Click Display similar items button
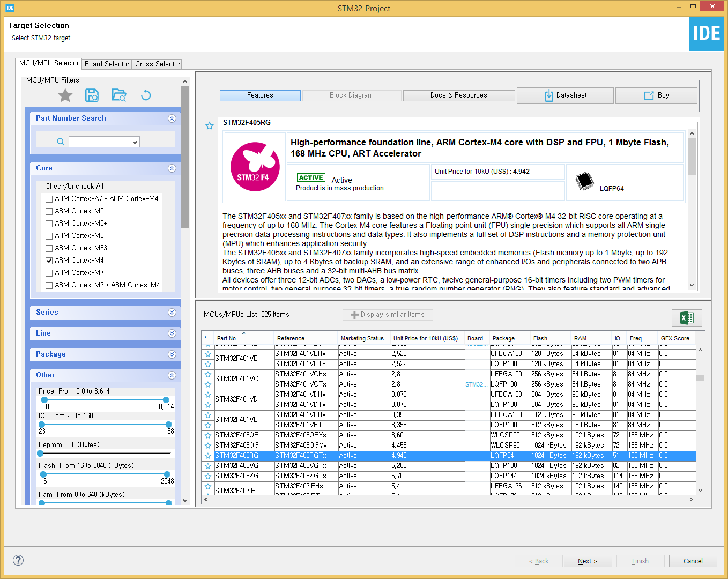Viewport: 728px width, 579px height. pos(388,315)
